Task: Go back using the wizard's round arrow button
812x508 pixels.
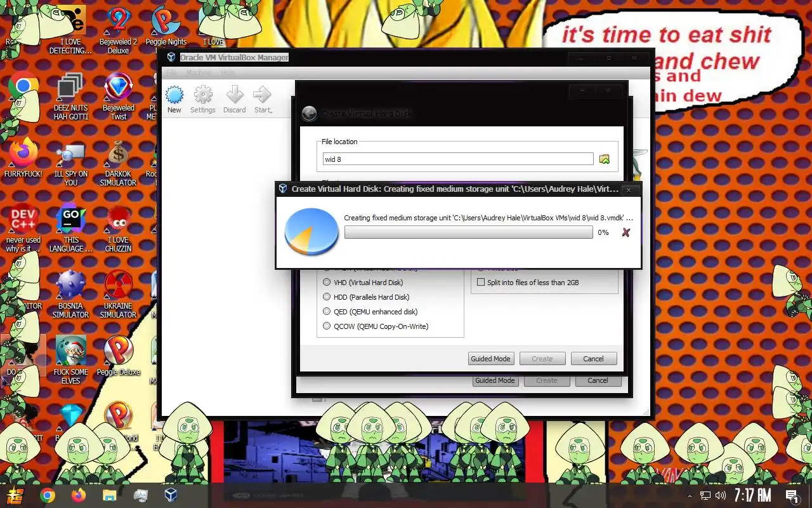Action: pos(309,114)
